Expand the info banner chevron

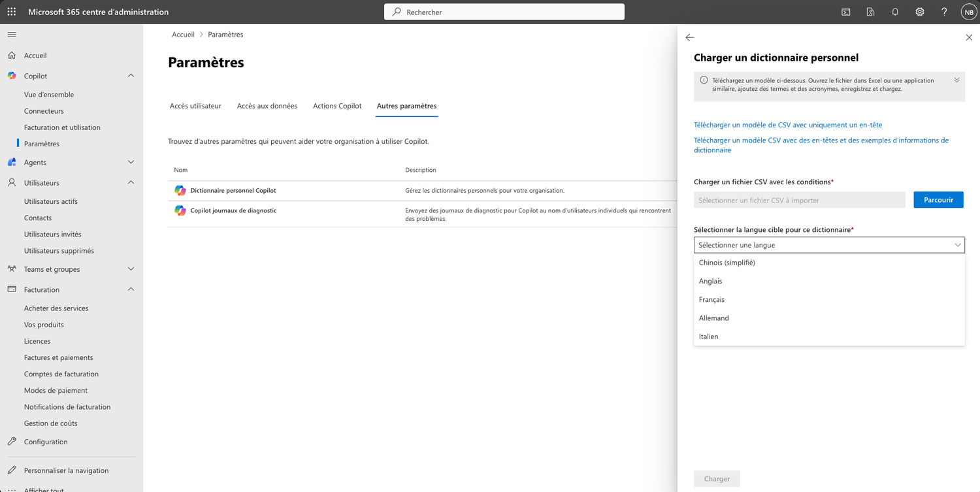pos(956,80)
